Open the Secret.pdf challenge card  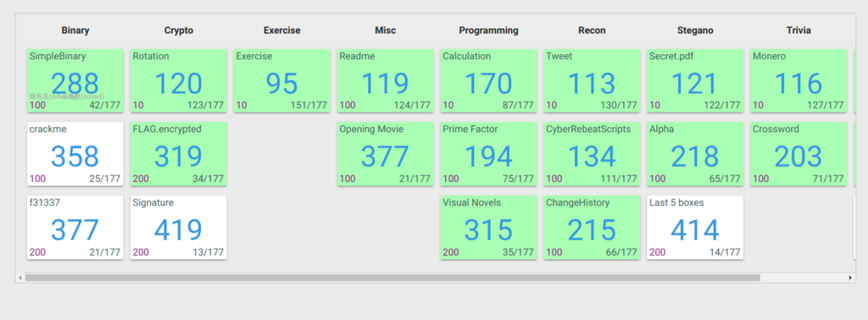(x=695, y=80)
